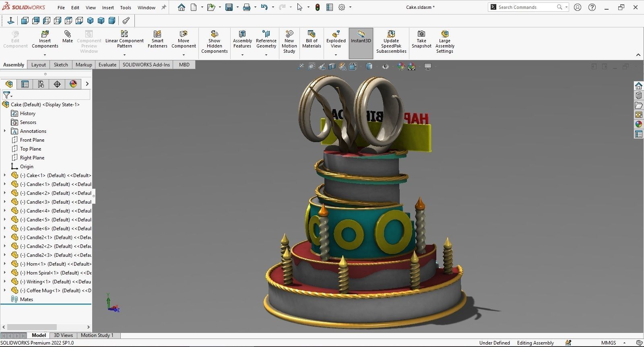Open the DisplayManager tab icon
This screenshot has height=347, width=644.
pyautogui.click(x=73, y=84)
